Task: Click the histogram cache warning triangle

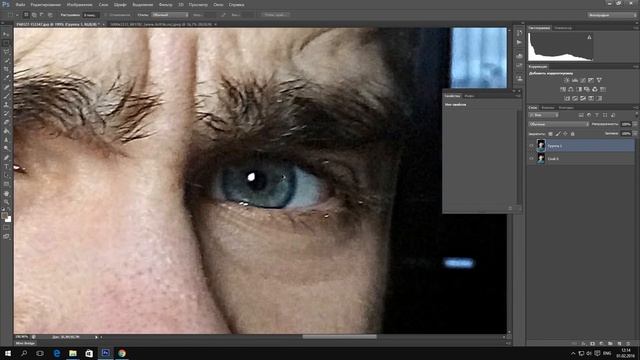Action: (x=589, y=37)
